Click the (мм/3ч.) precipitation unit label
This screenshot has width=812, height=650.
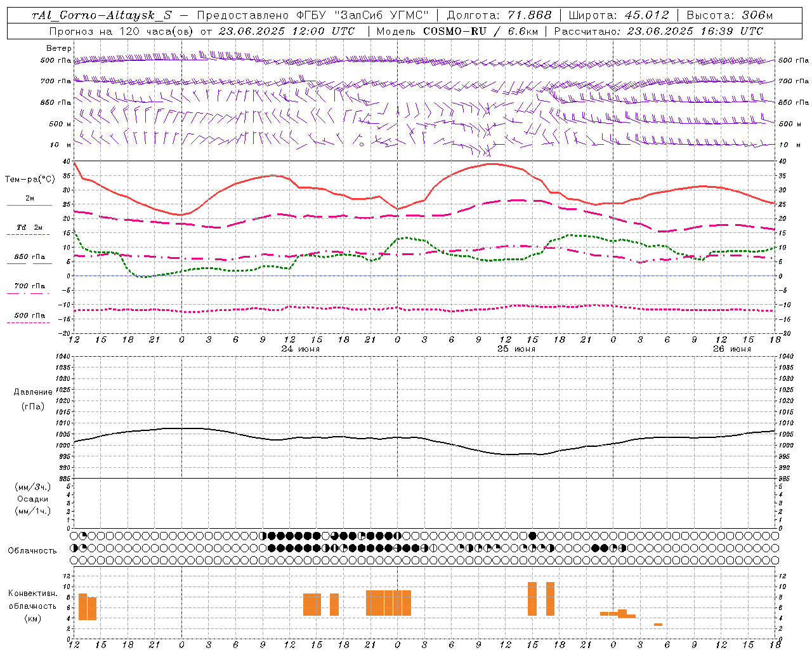[33, 487]
